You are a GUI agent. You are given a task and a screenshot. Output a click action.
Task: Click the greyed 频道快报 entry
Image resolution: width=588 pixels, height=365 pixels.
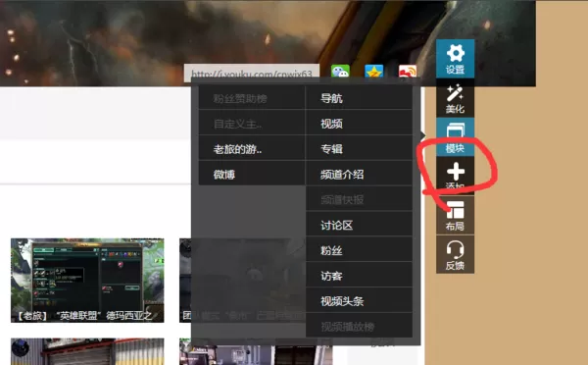359,199
